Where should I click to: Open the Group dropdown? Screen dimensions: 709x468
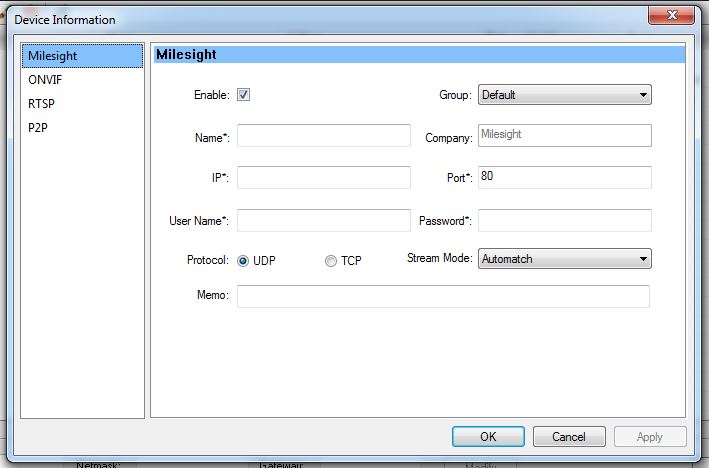564,95
